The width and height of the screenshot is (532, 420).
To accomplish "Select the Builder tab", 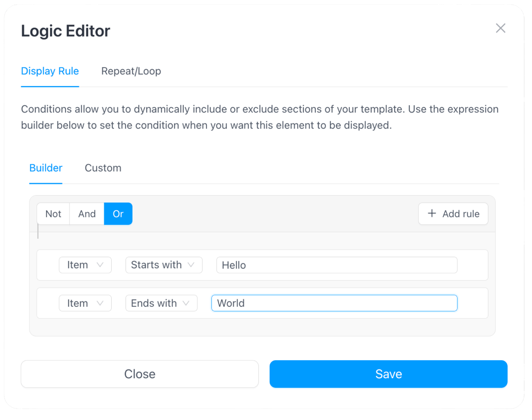I will 46,168.
